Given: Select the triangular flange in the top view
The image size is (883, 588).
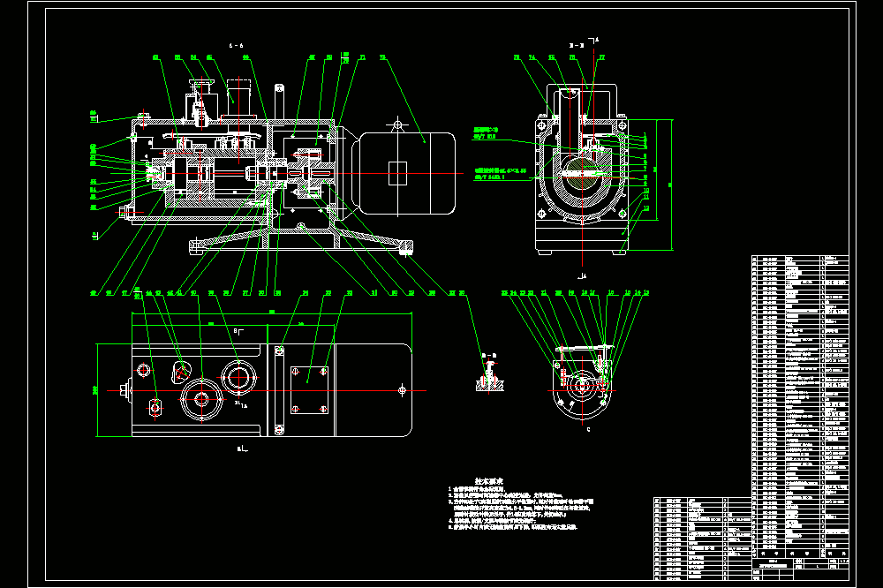Looking at the screenshot, I should 181,373.
